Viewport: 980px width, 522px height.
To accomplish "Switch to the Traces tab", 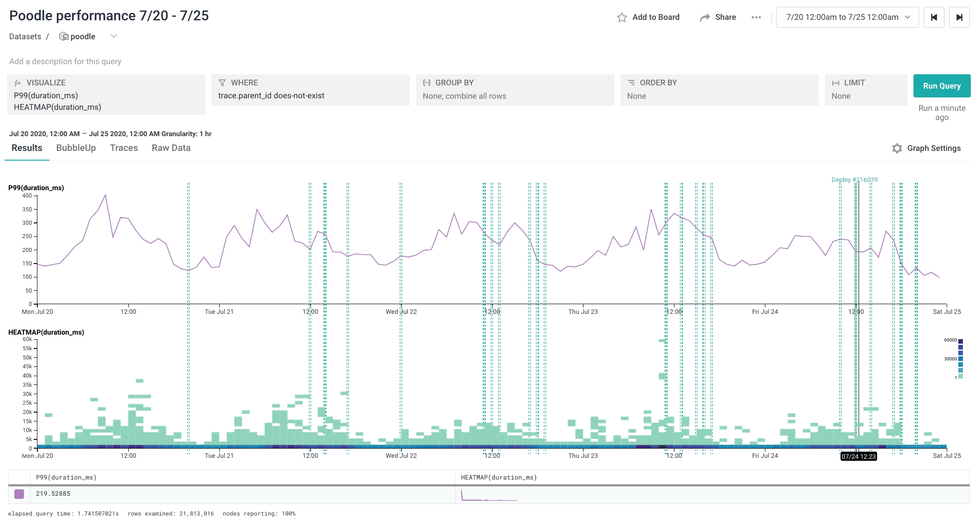I will click(124, 148).
